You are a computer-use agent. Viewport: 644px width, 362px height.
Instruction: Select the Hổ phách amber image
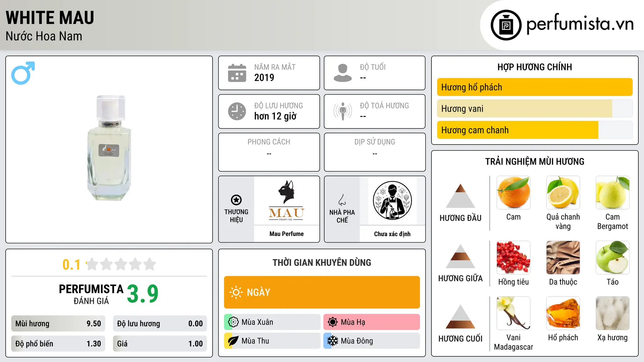(x=563, y=313)
